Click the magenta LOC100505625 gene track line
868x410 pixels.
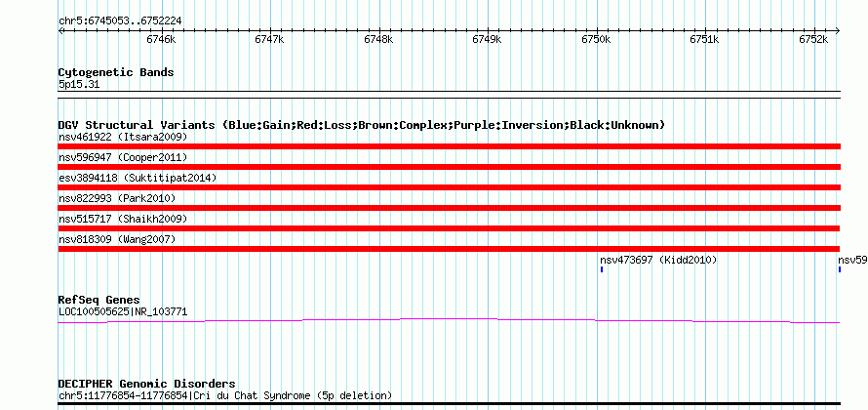pos(449,320)
